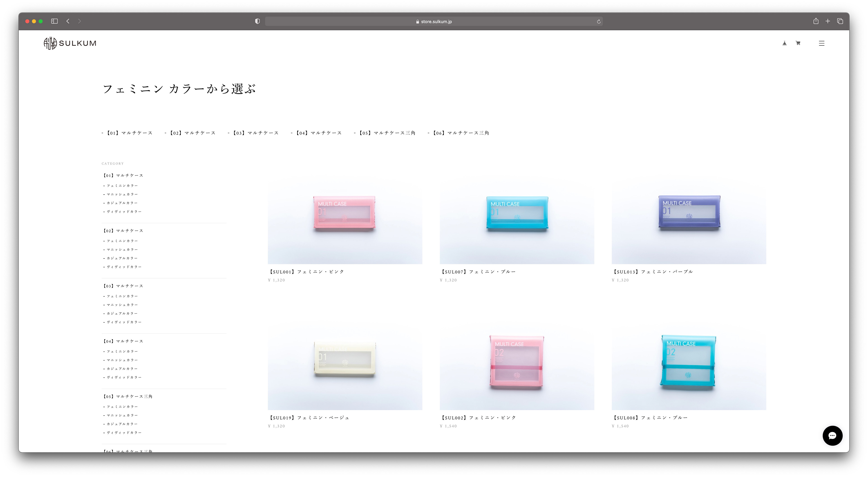868x477 pixels.
Task: Click the privacy shield icon
Action: click(x=257, y=21)
